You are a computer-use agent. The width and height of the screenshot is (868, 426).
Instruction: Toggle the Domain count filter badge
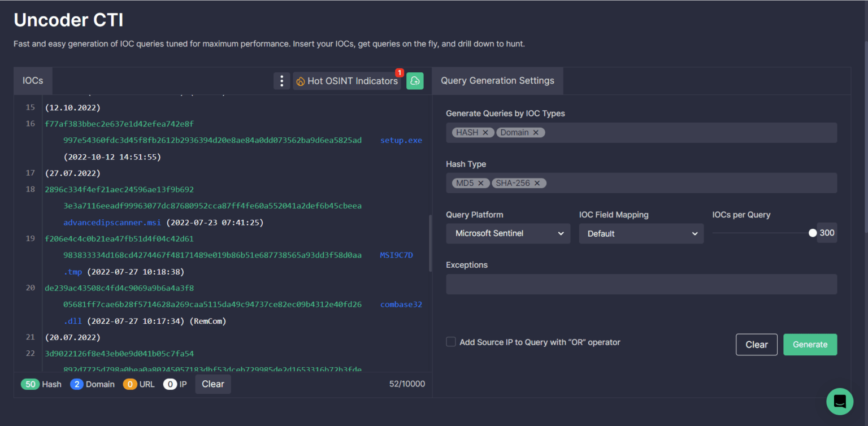[x=92, y=384]
